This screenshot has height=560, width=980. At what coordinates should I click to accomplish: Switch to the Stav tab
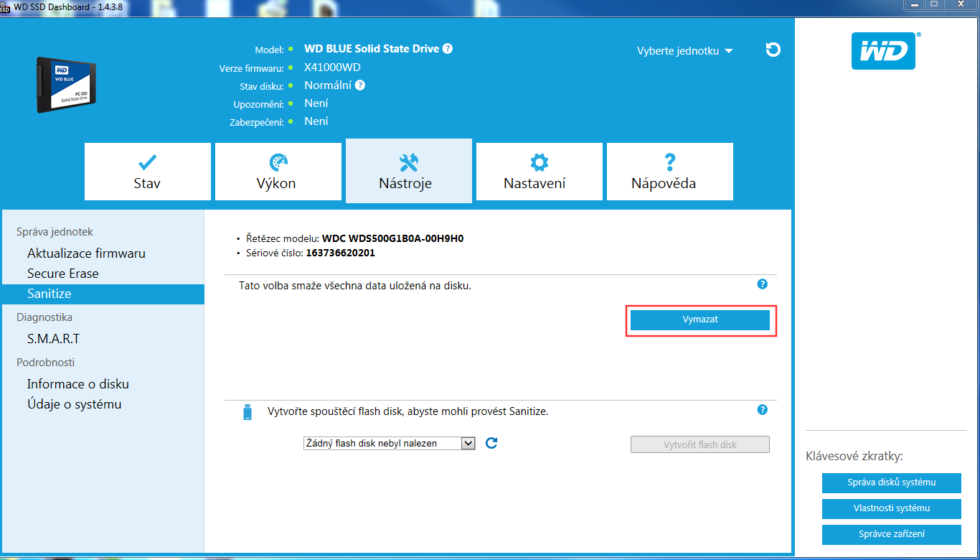148,172
